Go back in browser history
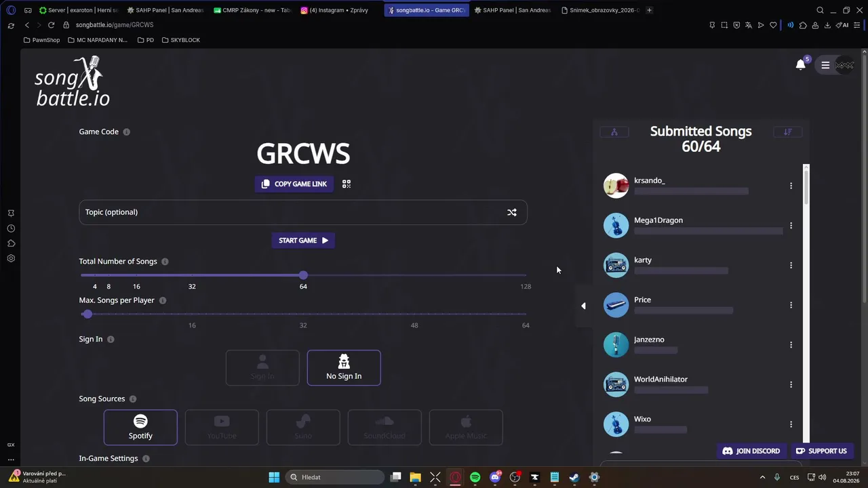Viewport: 868px width, 488px height. (27, 25)
